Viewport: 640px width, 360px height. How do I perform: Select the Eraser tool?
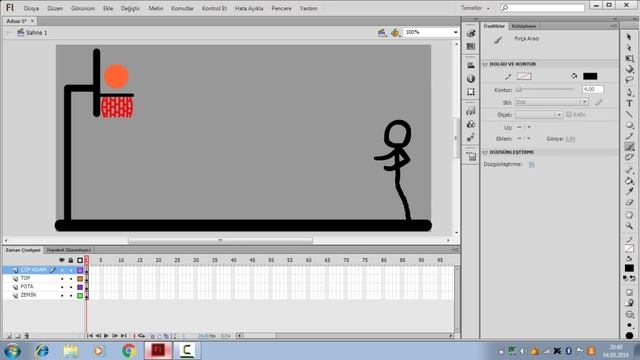coord(629,202)
